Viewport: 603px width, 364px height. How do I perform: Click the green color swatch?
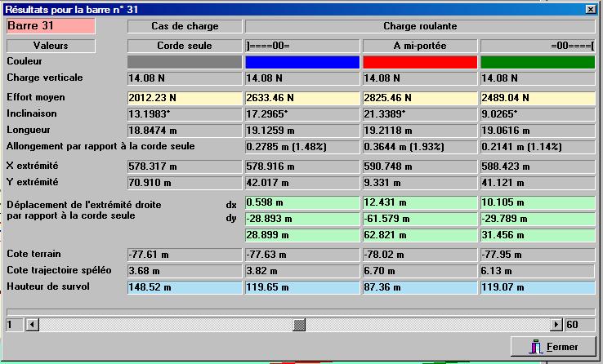pyautogui.click(x=538, y=62)
